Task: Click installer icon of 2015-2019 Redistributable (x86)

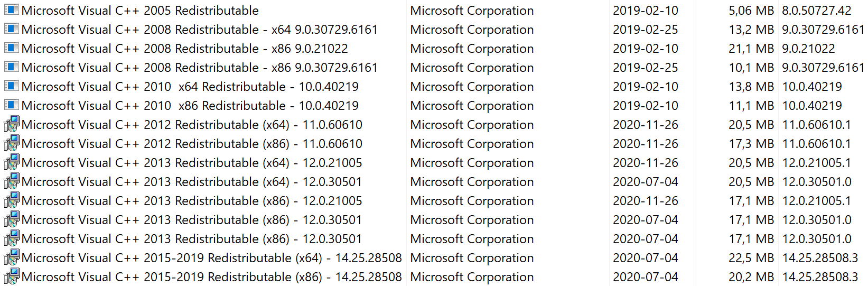Action: (x=11, y=277)
